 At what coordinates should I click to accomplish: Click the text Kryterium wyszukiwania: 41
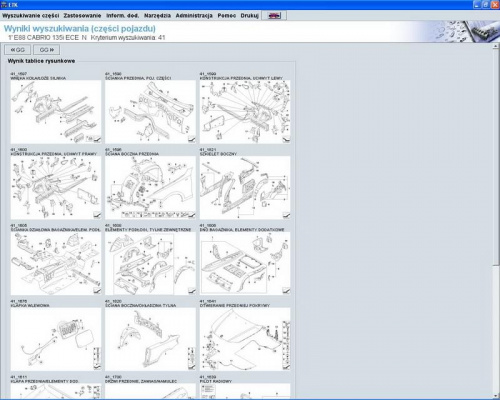tap(128, 38)
